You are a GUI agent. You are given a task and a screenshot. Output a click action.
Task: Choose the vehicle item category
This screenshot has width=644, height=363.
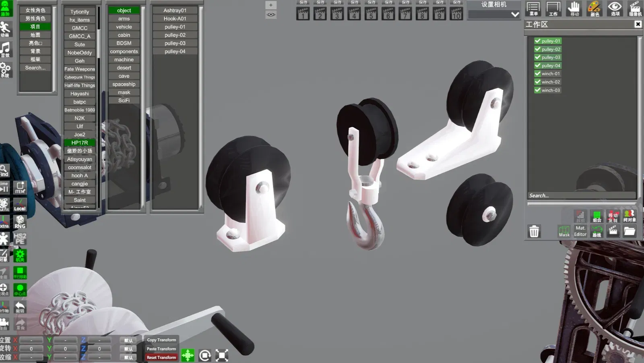[x=124, y=27]
